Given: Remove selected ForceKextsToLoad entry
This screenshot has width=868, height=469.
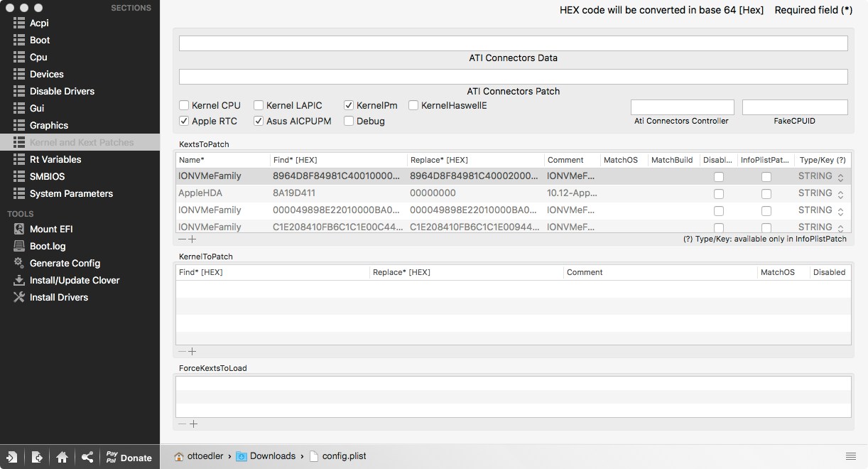Looking at the screenshot, I should 182,424.
